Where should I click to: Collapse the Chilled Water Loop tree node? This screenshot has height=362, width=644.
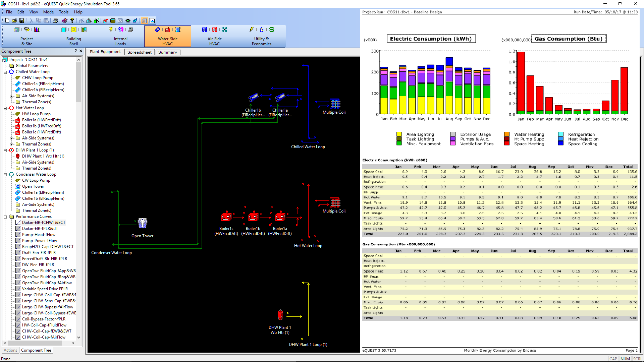coord(5,72)
